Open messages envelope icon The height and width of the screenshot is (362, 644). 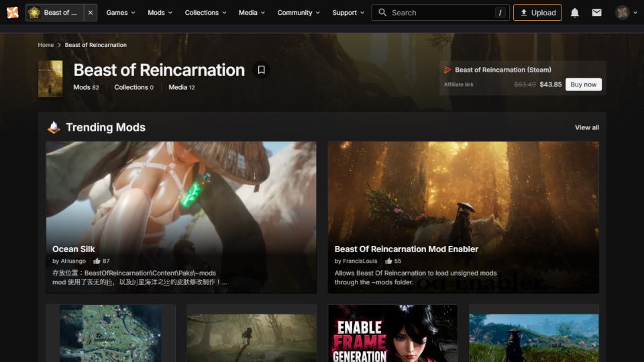click(x=597, y=13)
